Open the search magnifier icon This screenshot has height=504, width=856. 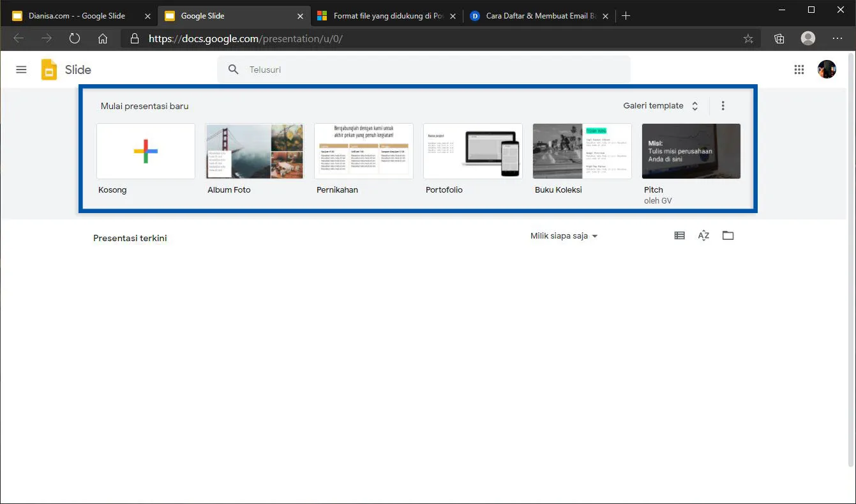[x=233, y=69]
